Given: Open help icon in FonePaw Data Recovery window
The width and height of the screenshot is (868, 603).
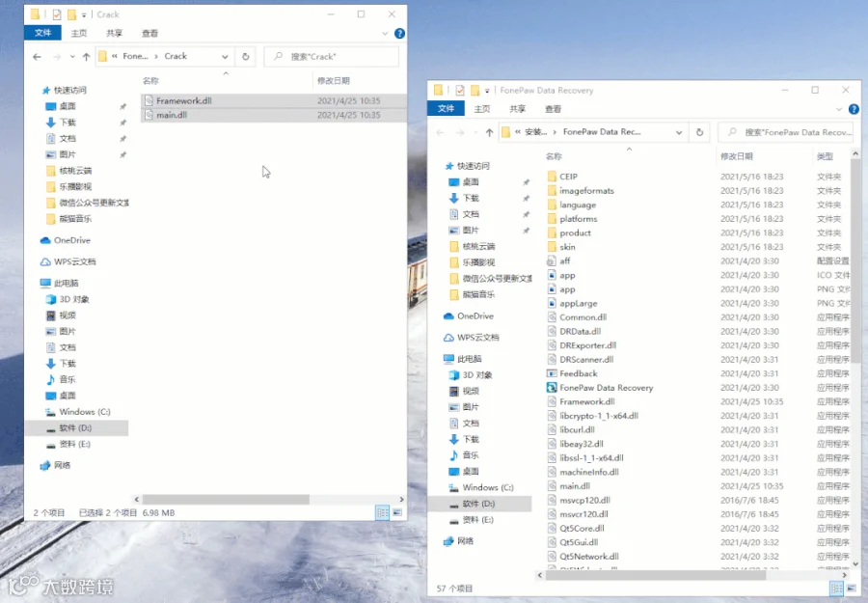Looking at the screenshot, I should point(854,109).
